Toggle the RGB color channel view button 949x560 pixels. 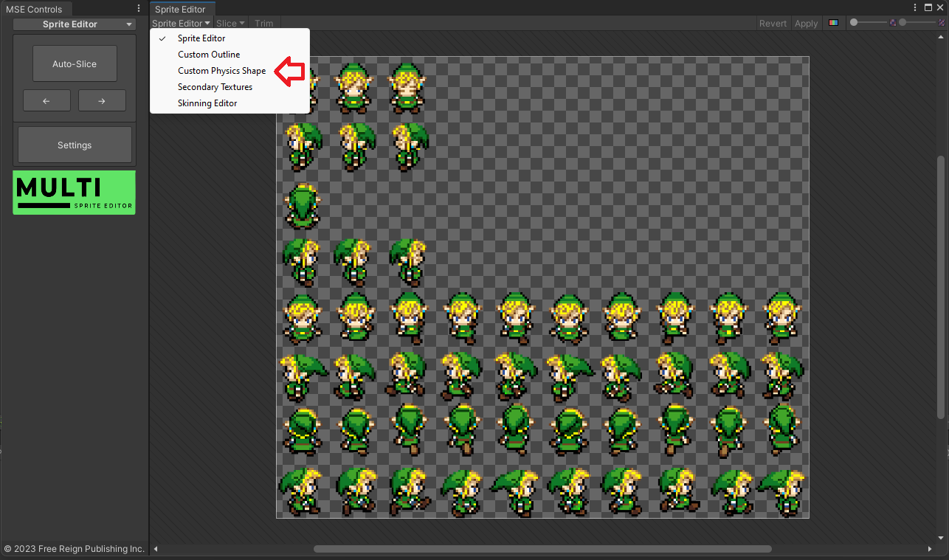tap(833, 23)
